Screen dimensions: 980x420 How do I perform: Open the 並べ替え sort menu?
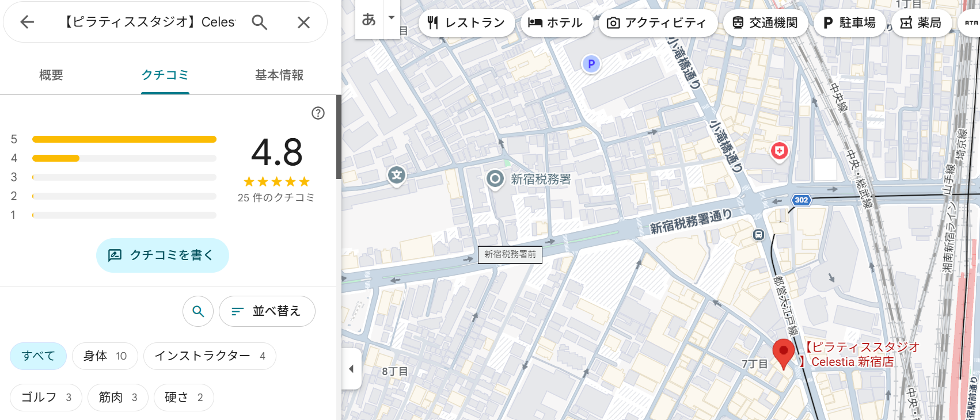(267, 311)
